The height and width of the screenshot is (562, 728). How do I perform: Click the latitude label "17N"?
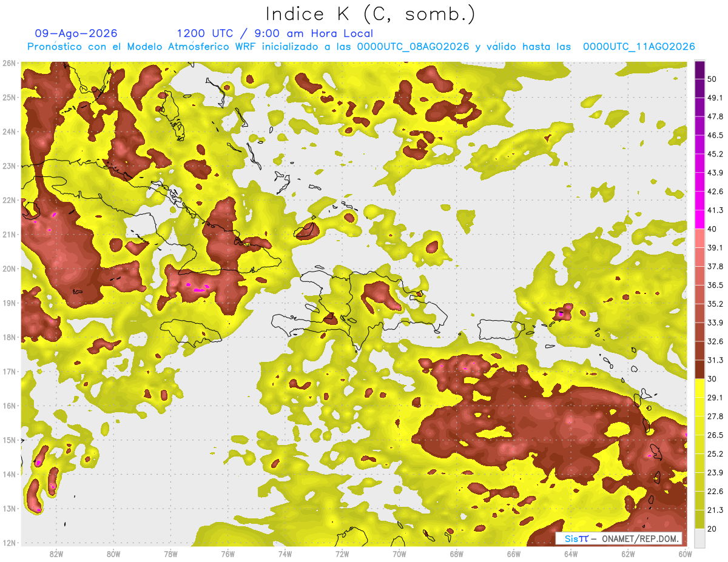[x=8, y=372]
